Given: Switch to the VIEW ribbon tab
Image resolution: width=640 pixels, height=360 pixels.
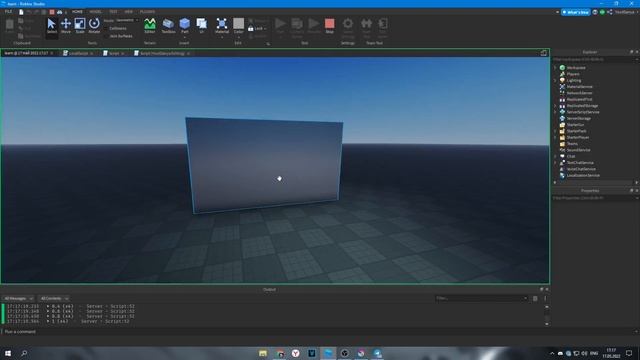Looking at the screenshot, I should click(x=129, y=12).
